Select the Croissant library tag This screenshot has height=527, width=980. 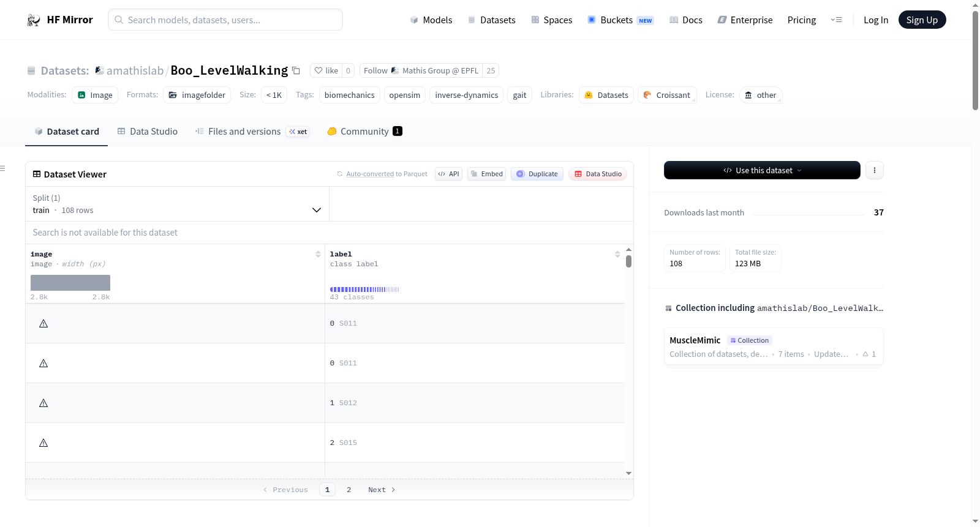pyautogui.click(x=667, y=95)
